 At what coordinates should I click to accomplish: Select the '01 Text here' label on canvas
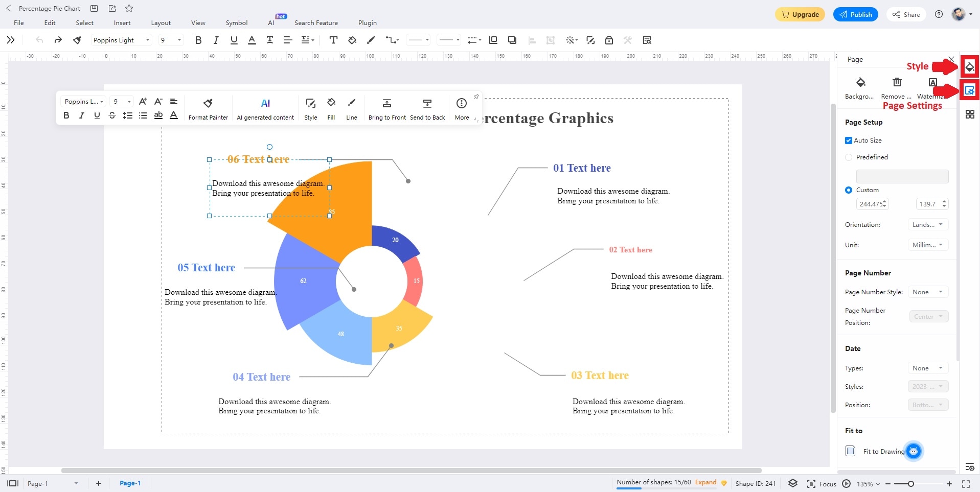coord(582,168)
